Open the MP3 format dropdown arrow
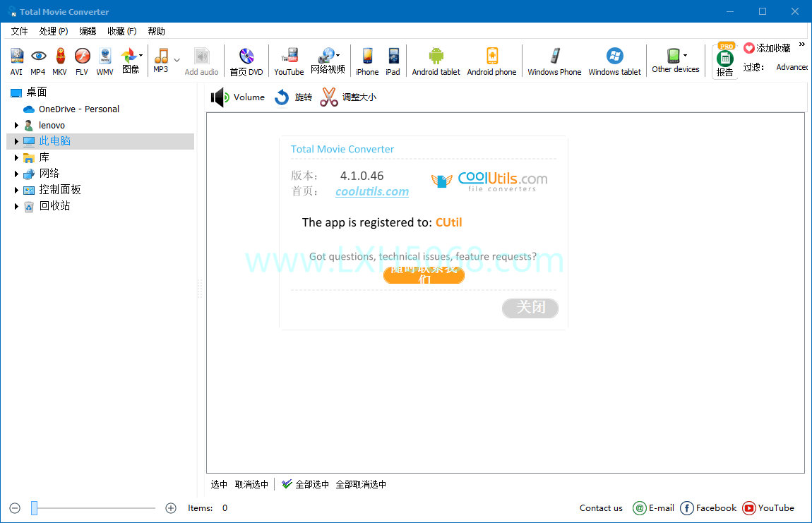This screenshot has height=523, width=812. click(x=177, y=60)
